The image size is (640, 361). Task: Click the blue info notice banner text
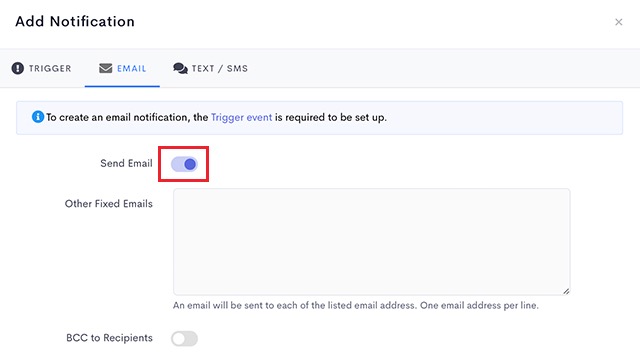(216, 117)
